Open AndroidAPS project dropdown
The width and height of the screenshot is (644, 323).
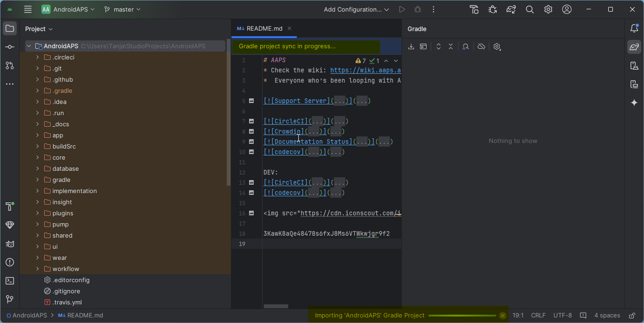pos(68,9)
